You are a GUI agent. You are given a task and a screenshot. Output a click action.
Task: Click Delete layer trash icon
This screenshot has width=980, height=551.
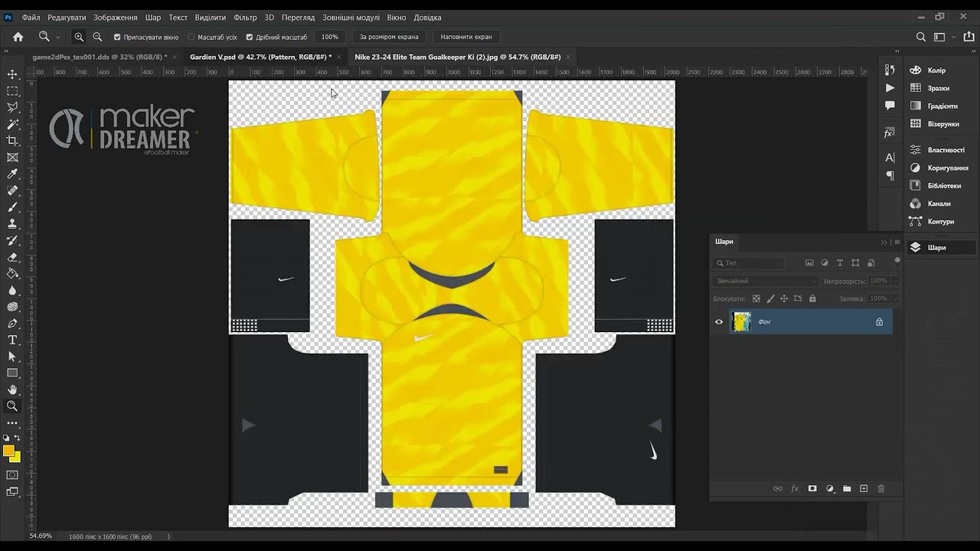point(881,488)
